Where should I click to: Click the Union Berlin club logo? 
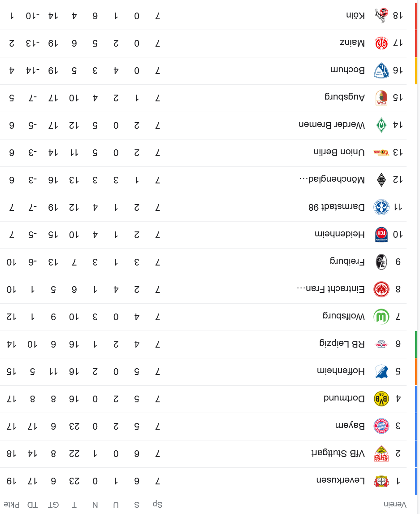[381, 153]
